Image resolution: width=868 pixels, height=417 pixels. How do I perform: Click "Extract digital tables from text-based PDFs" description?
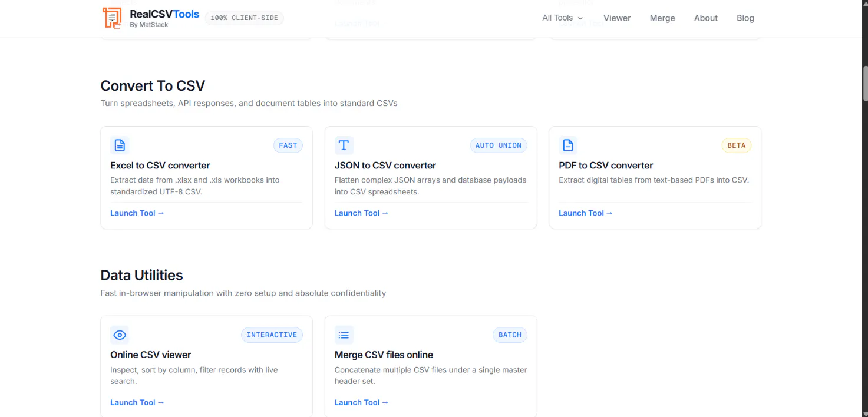coord(654,180)
